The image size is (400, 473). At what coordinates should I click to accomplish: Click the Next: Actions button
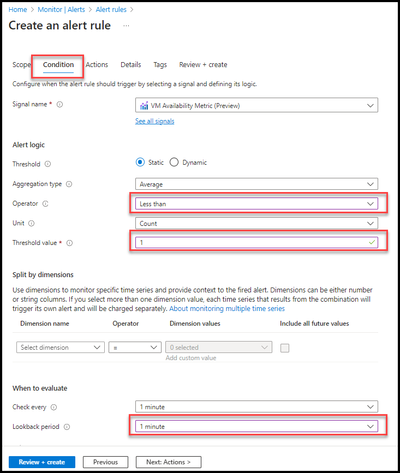[168, 462]
